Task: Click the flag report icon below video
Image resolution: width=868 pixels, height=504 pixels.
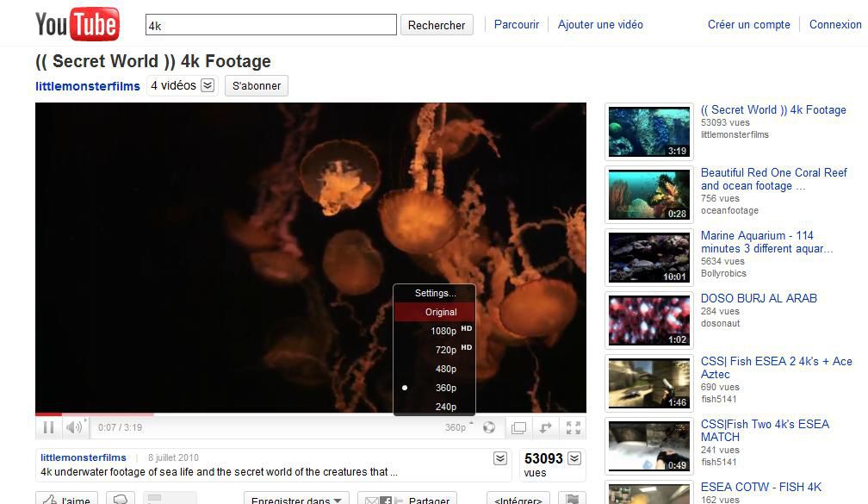Action: pyautogui.click(x=573, y=498)
